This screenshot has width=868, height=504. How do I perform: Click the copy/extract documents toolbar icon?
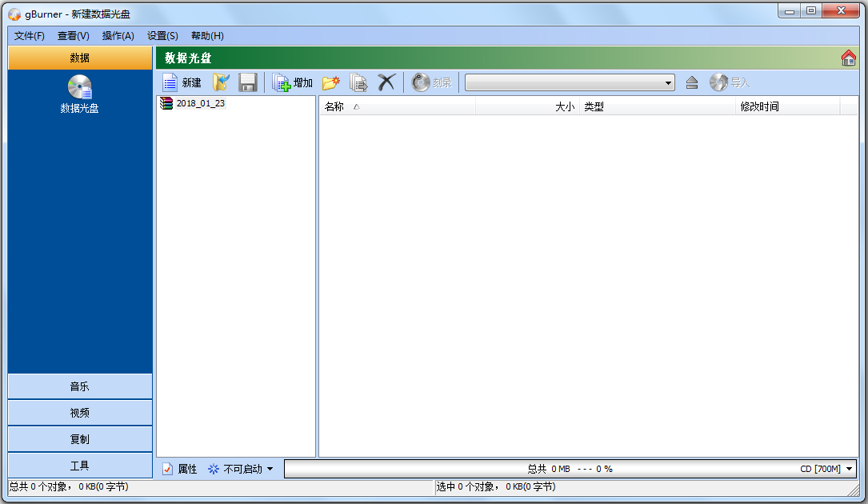(358, 82)
